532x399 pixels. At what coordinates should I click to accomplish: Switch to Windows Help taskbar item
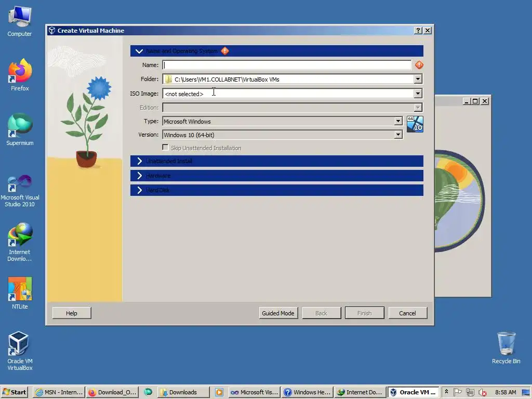point(308,392)
